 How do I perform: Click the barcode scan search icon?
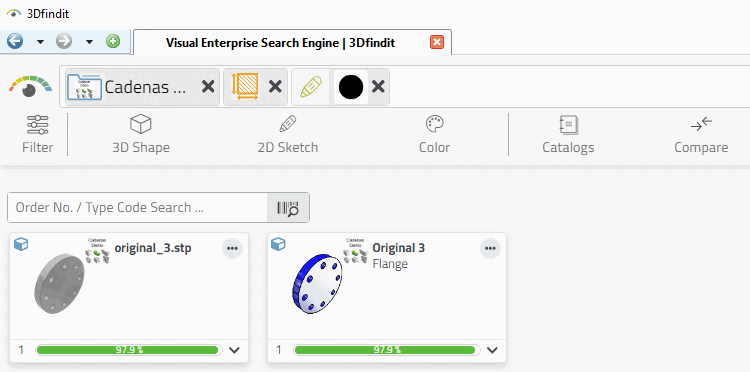coord(288,208)
